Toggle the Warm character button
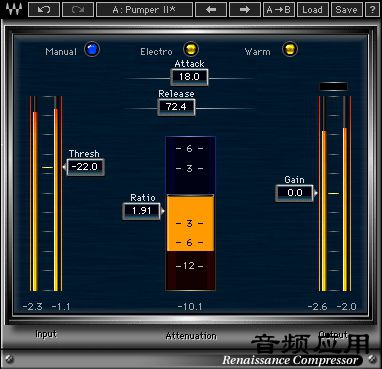The height and width of the screenshot is (369, 382). (290, 49)
